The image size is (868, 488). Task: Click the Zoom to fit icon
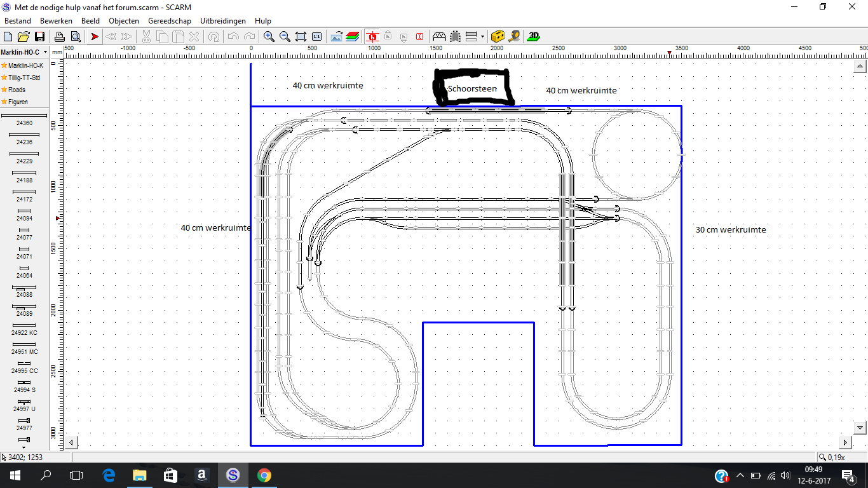[301, 37]
